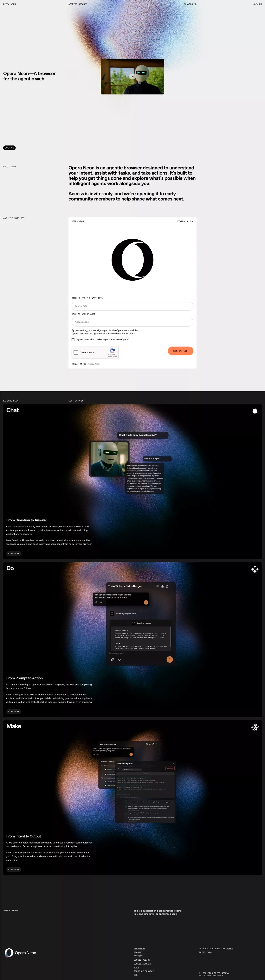Viewport: 265px width, 980px height.
Task: Click paperclip attach icon under hike prompt
Action: click(96, 602)
